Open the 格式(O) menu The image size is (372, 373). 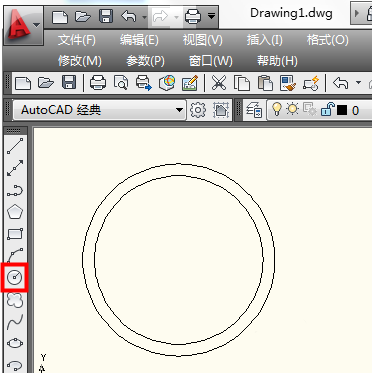click(327, 40)
